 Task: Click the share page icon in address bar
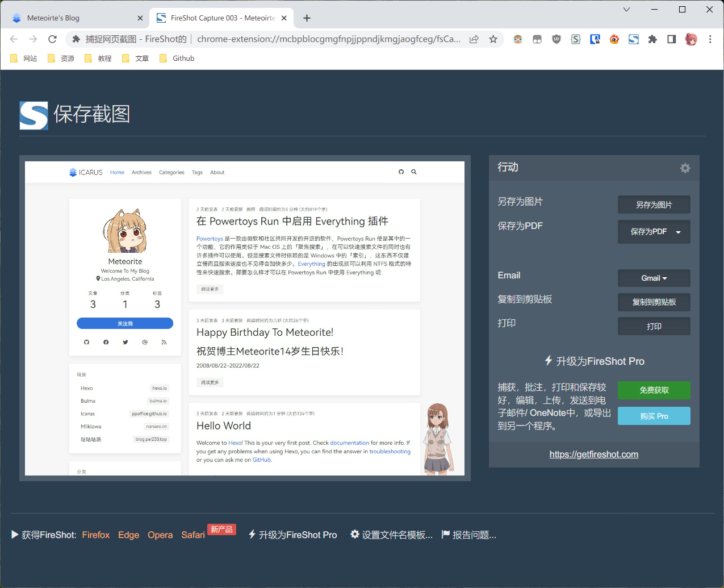474,39
